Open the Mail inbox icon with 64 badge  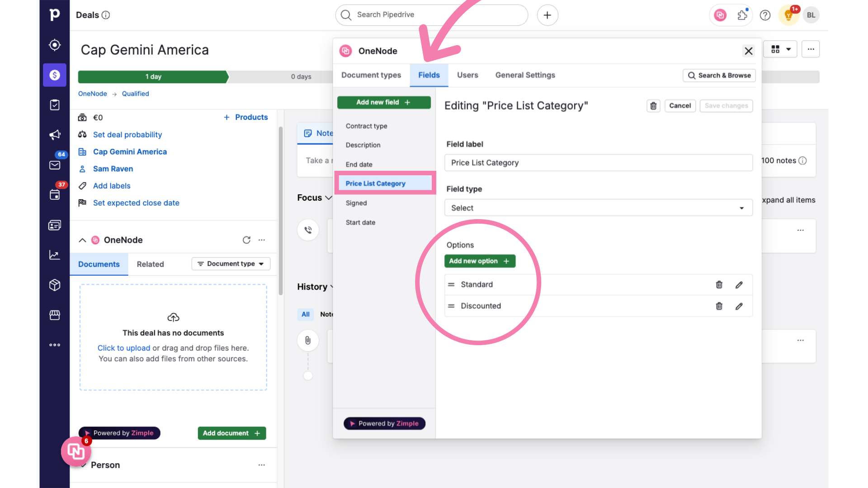[x=55, y=165]
